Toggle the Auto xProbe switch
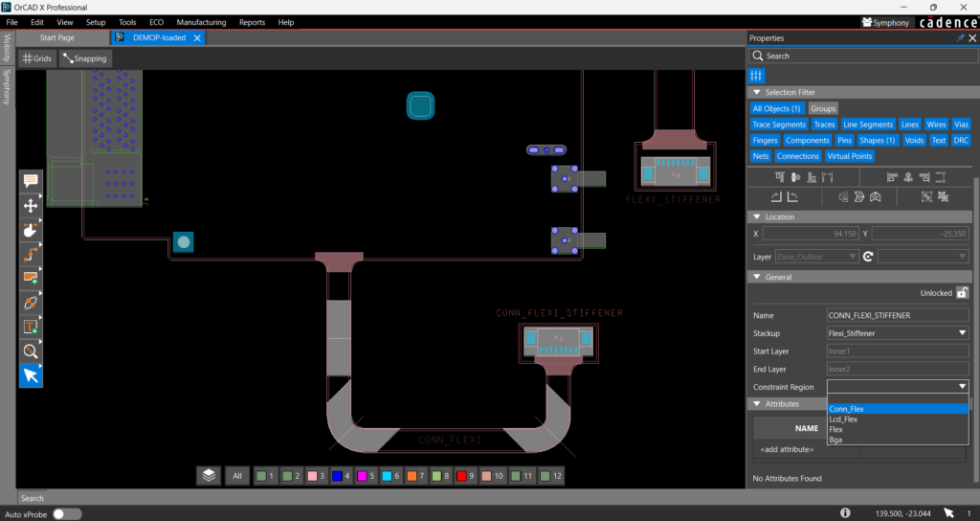 pyautogui.click(x=67, y=514)
